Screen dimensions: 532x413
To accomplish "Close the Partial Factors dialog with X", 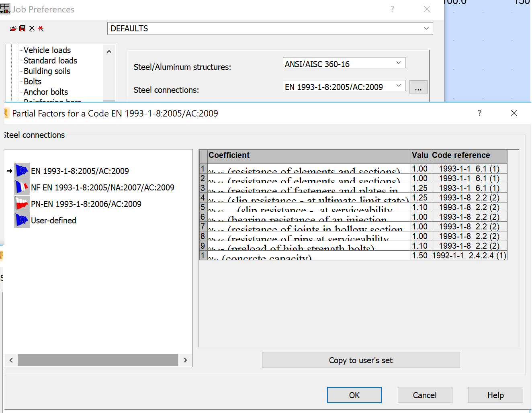I will click(x=514, y=113).
